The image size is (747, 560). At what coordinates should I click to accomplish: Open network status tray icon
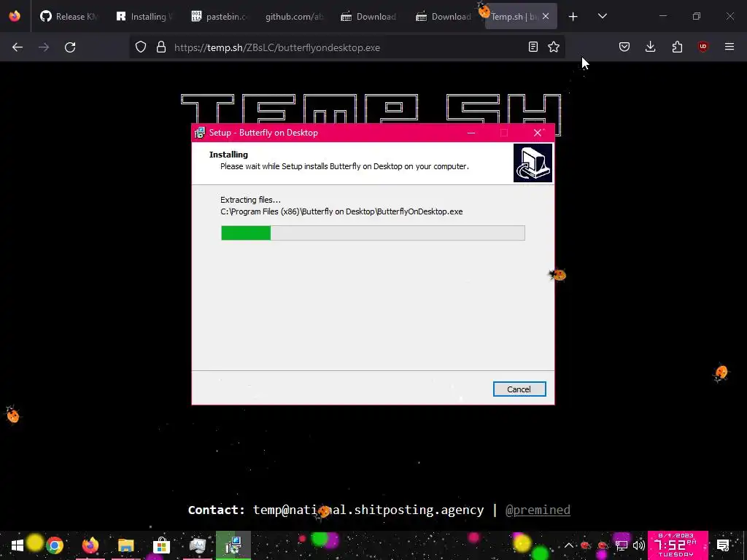pos(622,545)
